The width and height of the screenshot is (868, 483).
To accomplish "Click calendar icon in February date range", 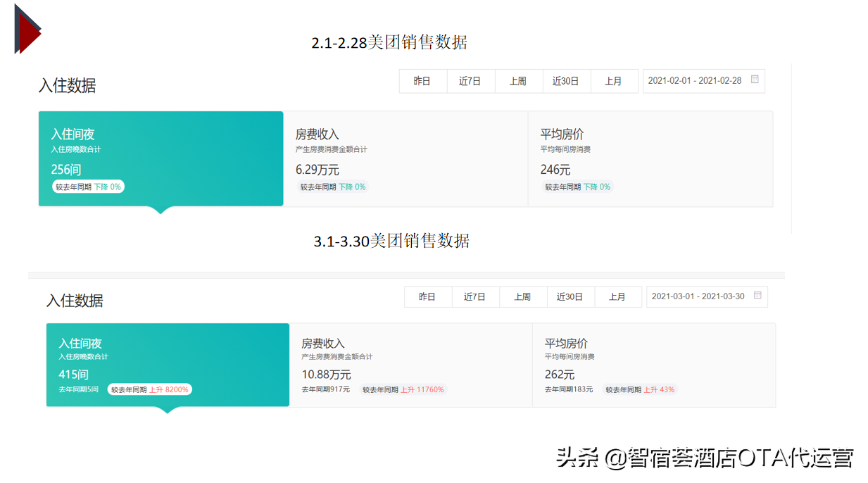I will [755, 80].
